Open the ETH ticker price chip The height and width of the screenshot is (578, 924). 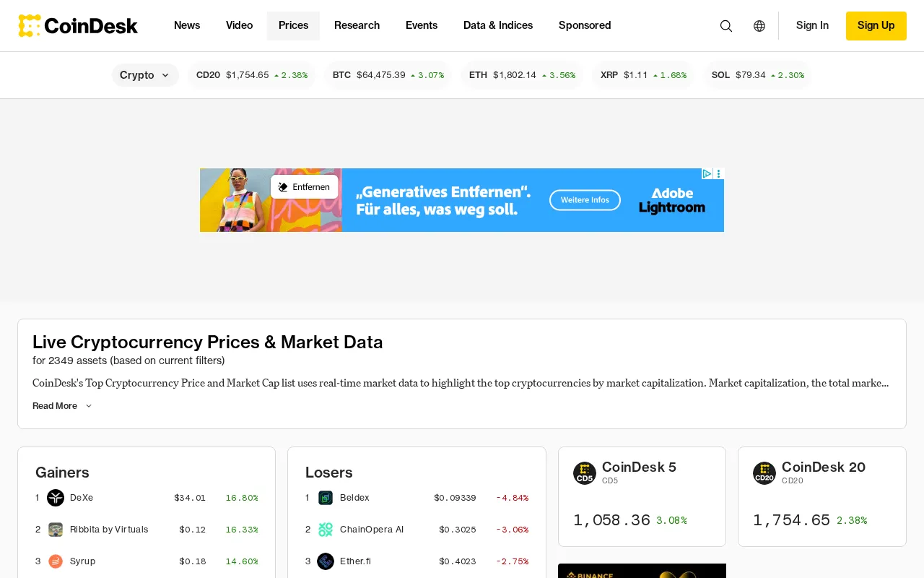click(522, 75)
